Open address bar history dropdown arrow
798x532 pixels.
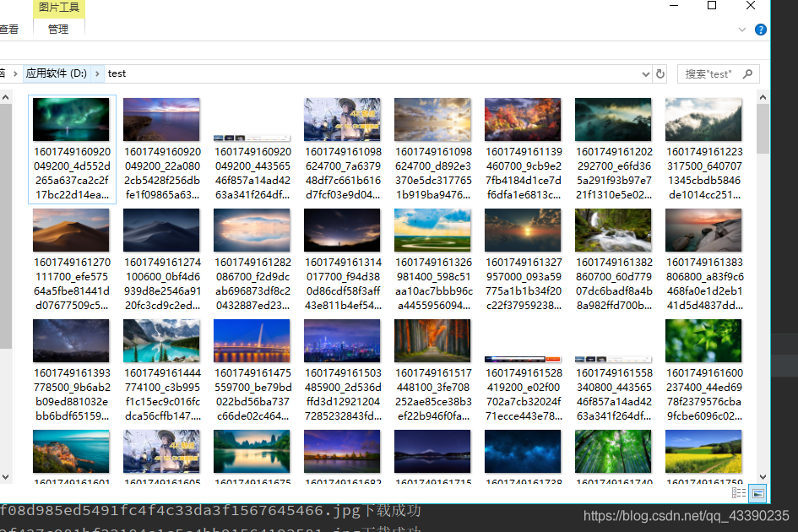point(645,74)
